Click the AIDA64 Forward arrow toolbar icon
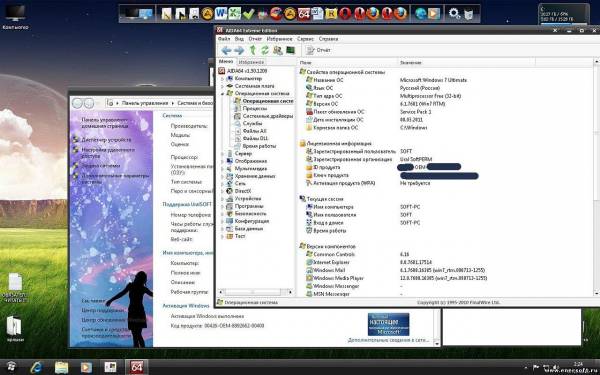 pyautogui.click(x=239, y=50)
